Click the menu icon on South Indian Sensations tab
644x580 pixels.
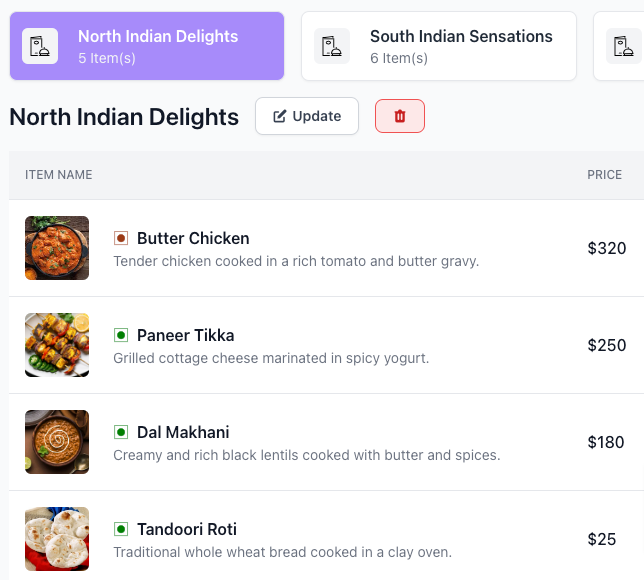pos(332,46)
